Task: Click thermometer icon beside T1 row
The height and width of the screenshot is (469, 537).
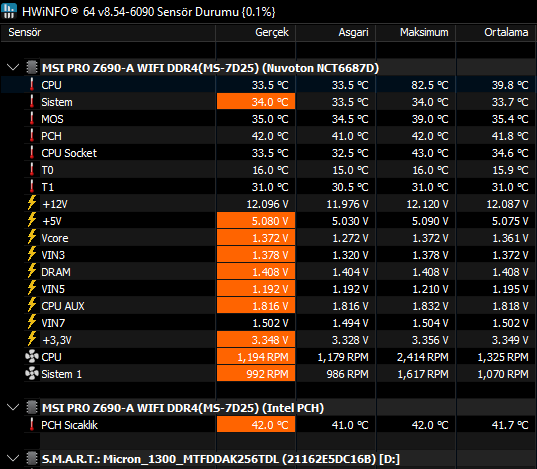Action: (x=32, y=186)
